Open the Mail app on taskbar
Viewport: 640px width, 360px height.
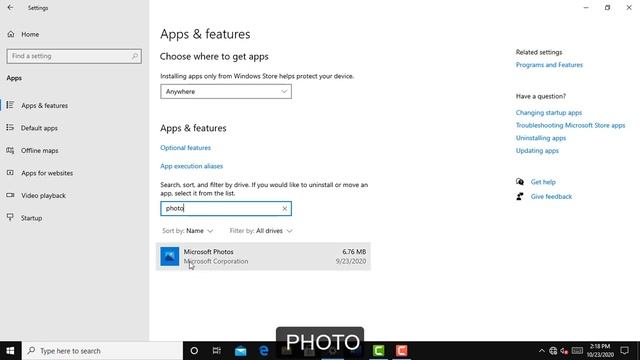pos(240,351)
